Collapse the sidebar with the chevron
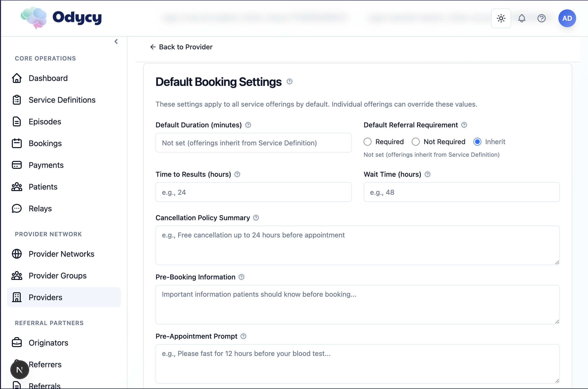588x389 pixels. point(116,41)
